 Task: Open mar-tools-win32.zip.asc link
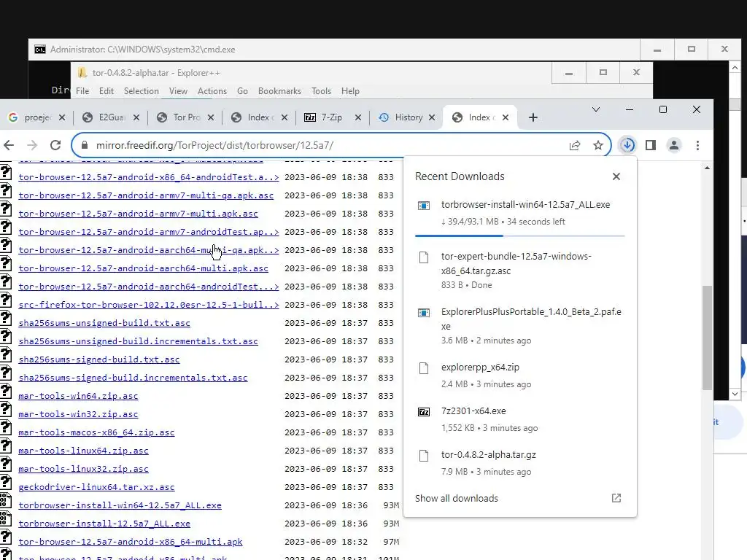coord(78,414)
